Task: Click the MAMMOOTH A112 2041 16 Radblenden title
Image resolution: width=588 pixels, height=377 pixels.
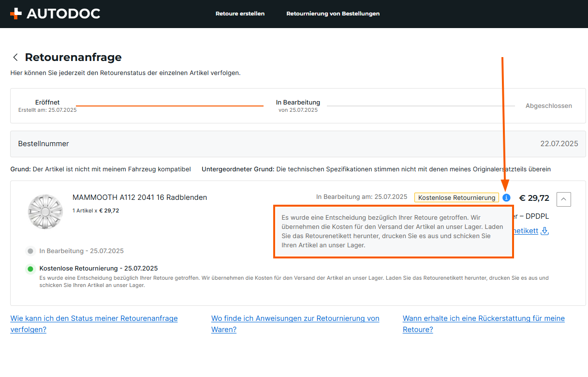Action: (140, 197)
